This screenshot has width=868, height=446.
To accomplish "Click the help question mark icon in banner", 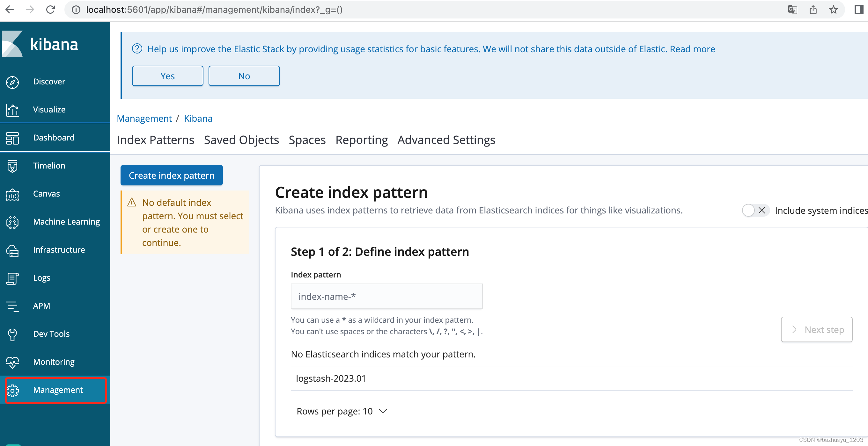I will click(137, 49).
